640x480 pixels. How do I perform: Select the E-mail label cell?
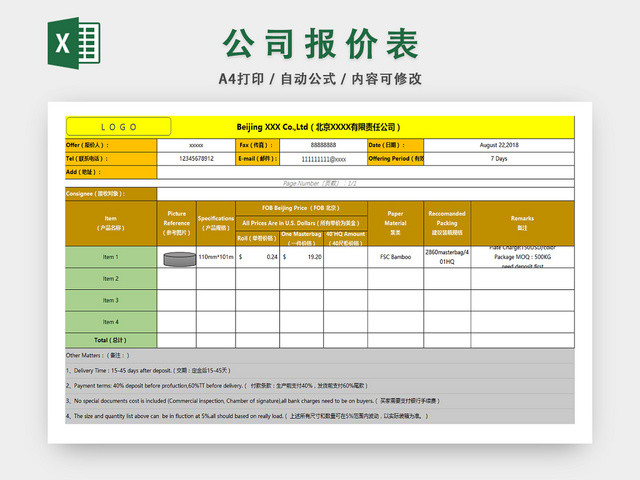pos(258,159)
